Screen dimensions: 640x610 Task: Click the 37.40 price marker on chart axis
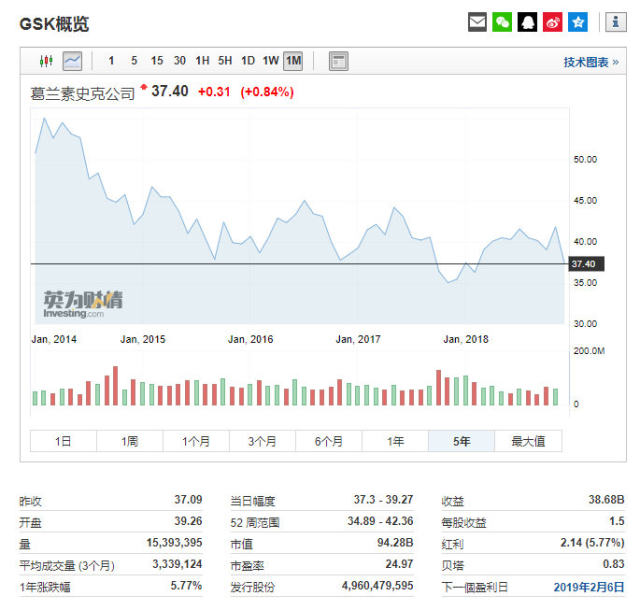click(586, 264)
